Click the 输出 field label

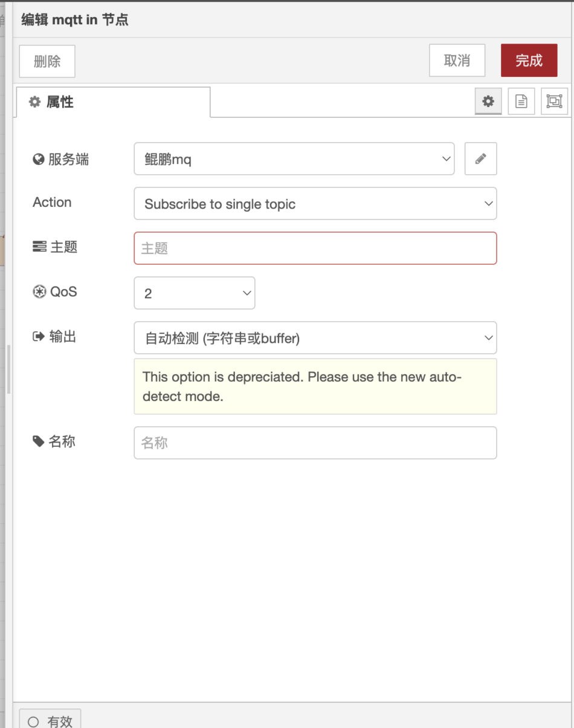(54, 337)
